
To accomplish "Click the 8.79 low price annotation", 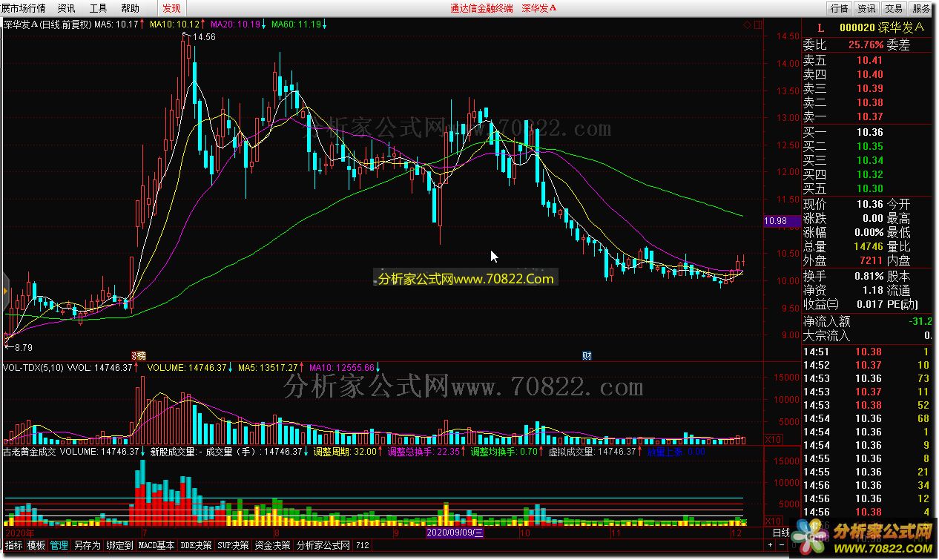I will tap(22, 347).
